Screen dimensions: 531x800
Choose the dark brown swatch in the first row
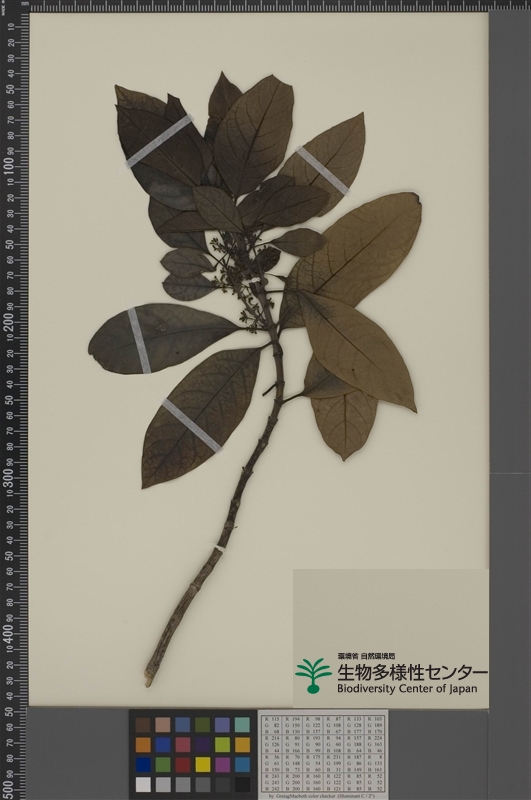[143, 724]
